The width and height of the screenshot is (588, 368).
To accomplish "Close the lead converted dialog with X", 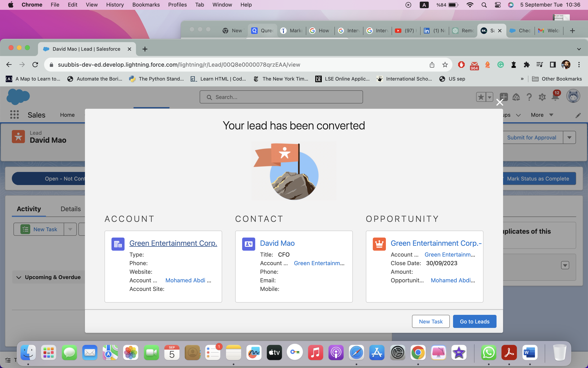I will coord(500,102).
